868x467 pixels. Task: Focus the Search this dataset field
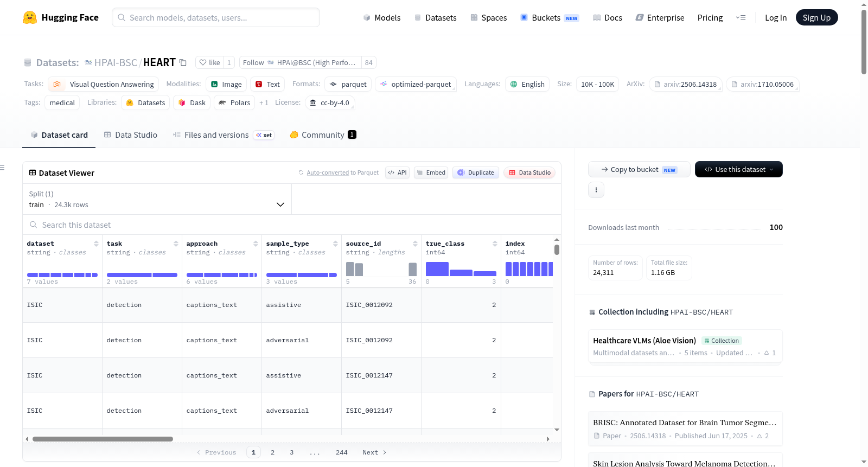point(292,225)
